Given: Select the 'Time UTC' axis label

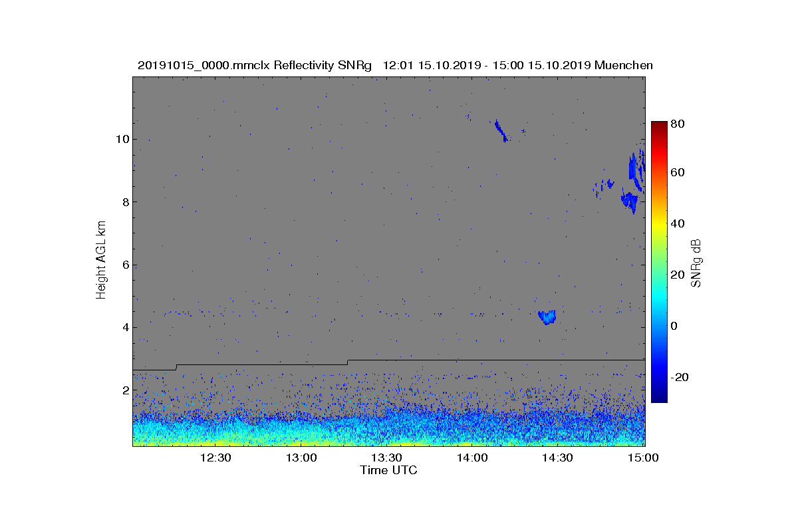Looking at the screenshot, I should click(389, 470).
